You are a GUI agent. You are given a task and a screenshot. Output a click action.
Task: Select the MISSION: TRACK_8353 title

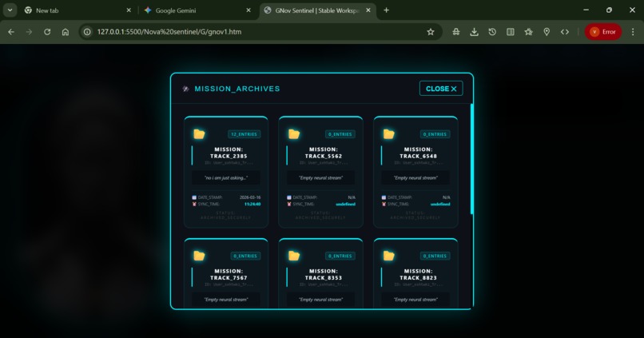point(324,274)
